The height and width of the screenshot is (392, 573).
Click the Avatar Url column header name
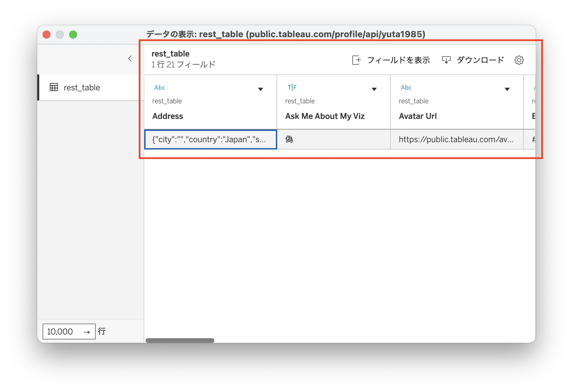(418, 116)
